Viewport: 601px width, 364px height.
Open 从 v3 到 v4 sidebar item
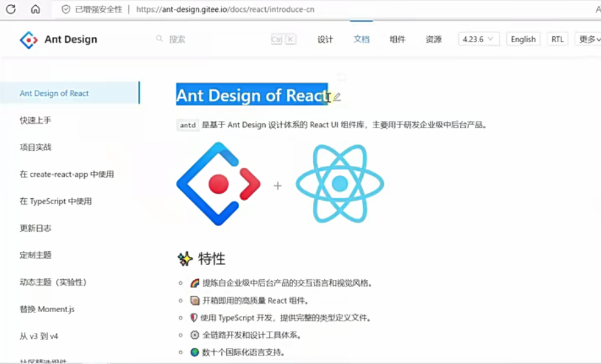click(x=39, y=336)
